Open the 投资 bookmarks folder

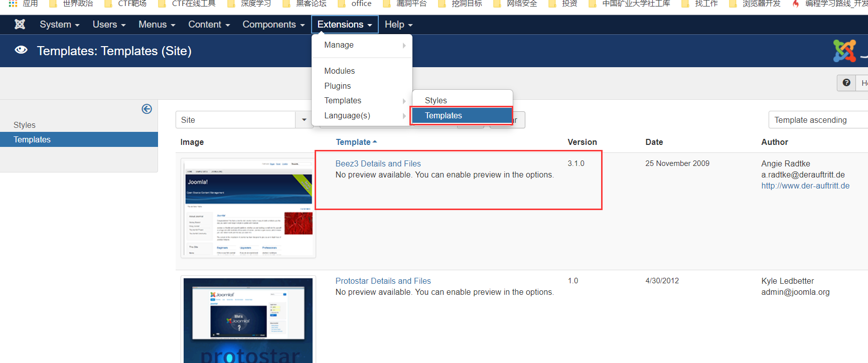(x=562, y=4)
